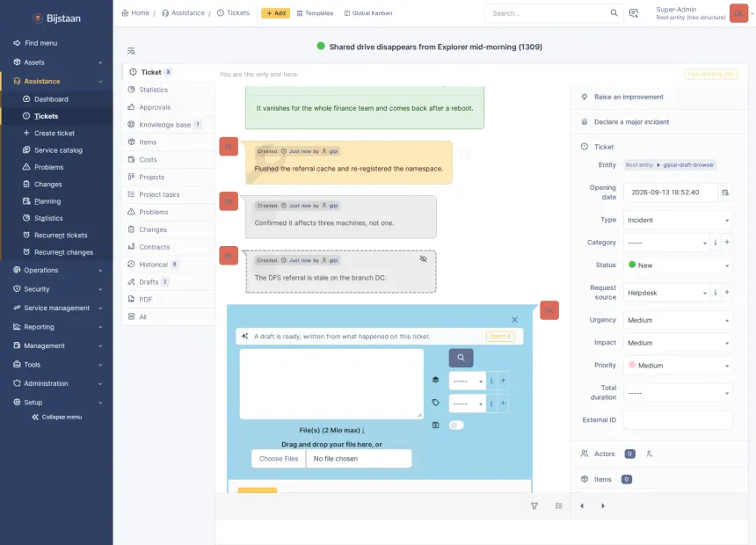Screen dimensions: 756x545
Task: Click the info icon next to Request source
Action: point(715,293)
